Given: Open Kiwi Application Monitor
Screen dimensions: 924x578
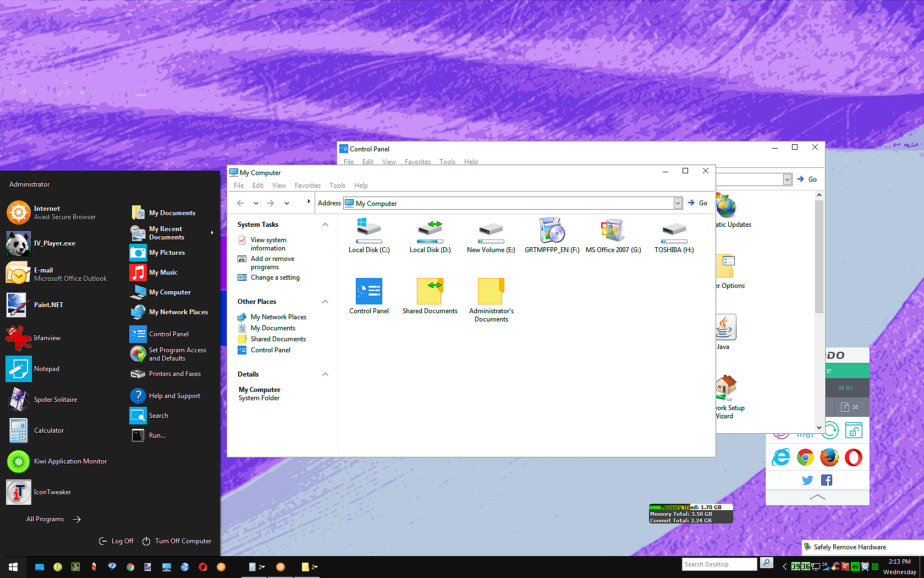Looking at the screenshot, I should coord(70,461).
